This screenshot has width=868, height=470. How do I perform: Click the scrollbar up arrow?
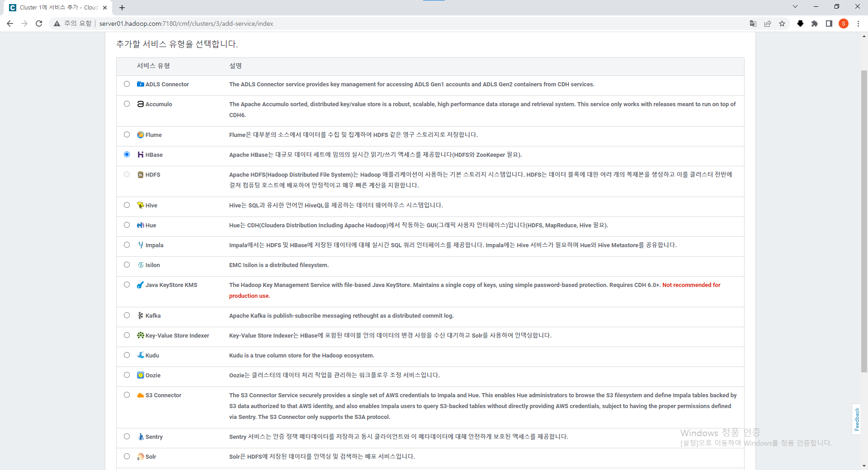click(x=864, y=36)
